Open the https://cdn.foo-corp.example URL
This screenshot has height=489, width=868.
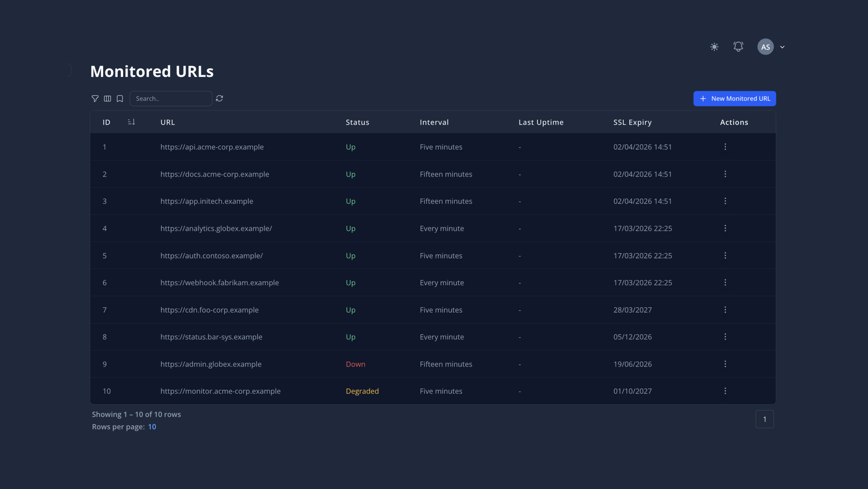pyautogui.click(x=209, y=310)
